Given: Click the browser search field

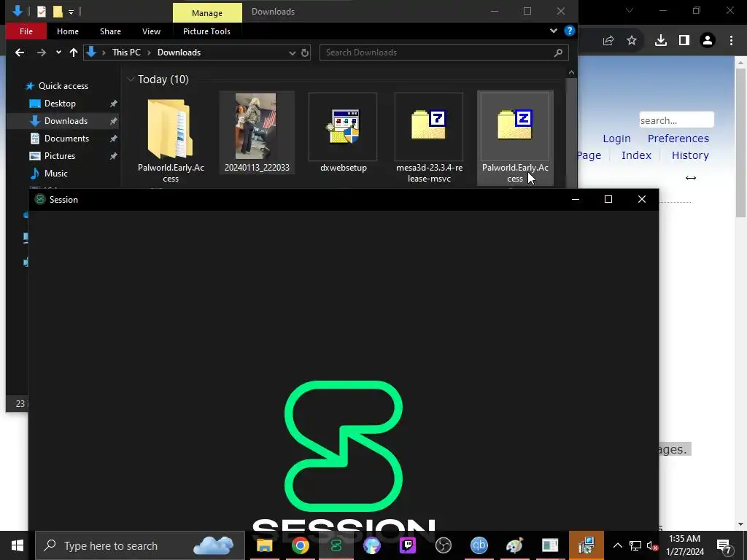Looking at the screenshot, I should pyautogui.click(x=676, y=120).
